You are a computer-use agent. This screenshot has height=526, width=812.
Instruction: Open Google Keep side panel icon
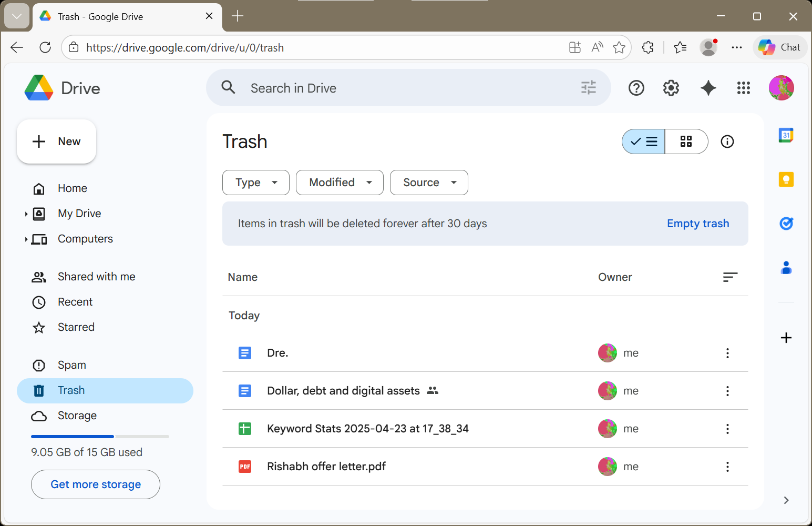pos(786,179)
